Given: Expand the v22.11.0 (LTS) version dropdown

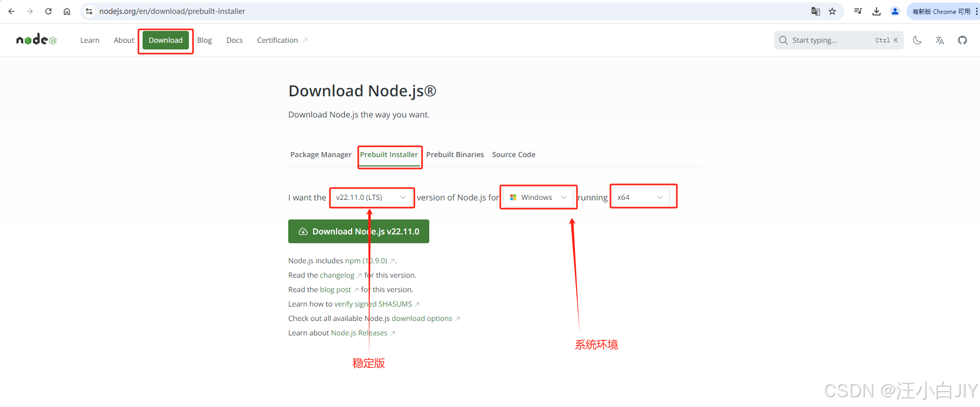Looking at the screenshot, I should click(372, 197).
